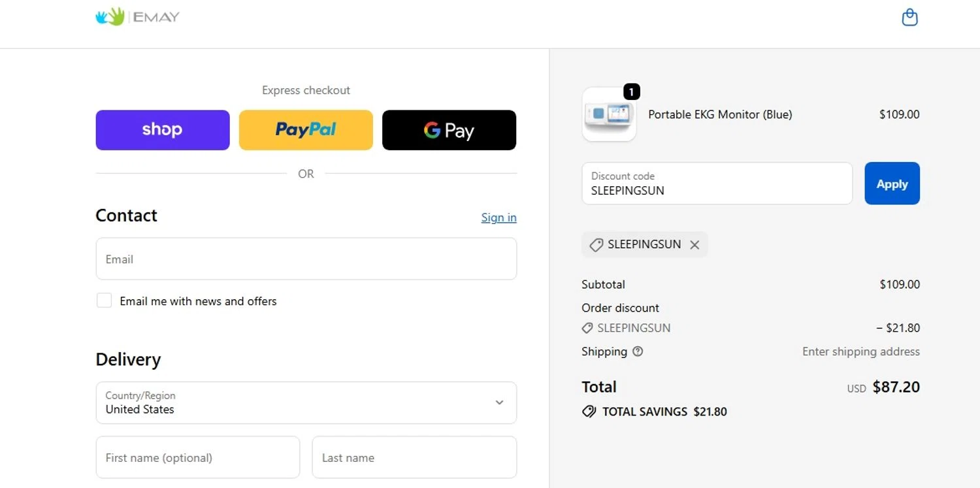Click the − $21.80 discount amount
The height and width of the screenshot is (488, 980).
click(898, 328)
